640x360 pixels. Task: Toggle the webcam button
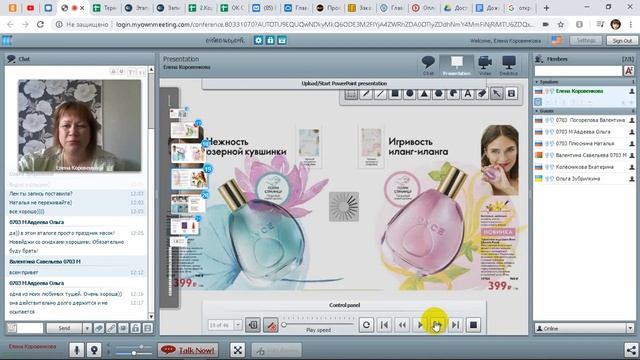point(94,350)
